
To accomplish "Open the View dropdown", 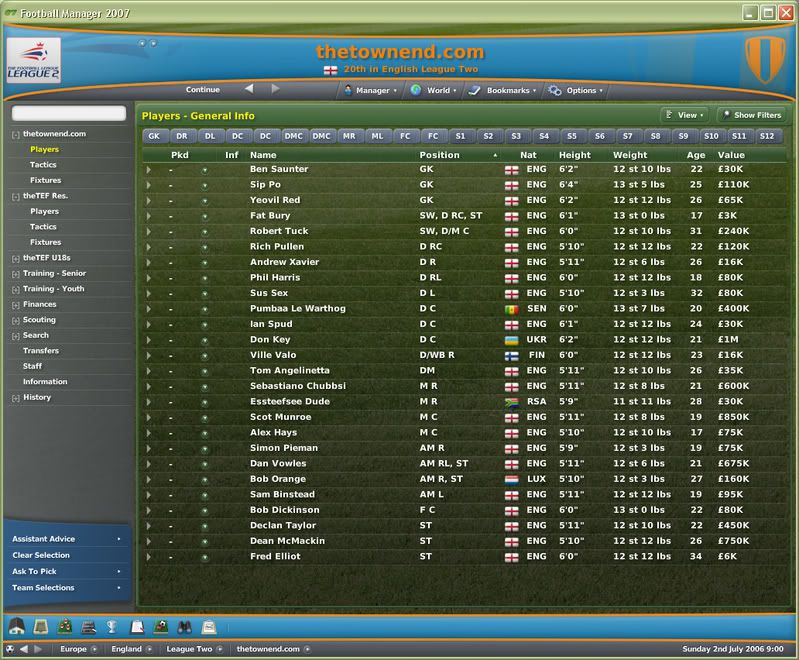I will 684,115.
